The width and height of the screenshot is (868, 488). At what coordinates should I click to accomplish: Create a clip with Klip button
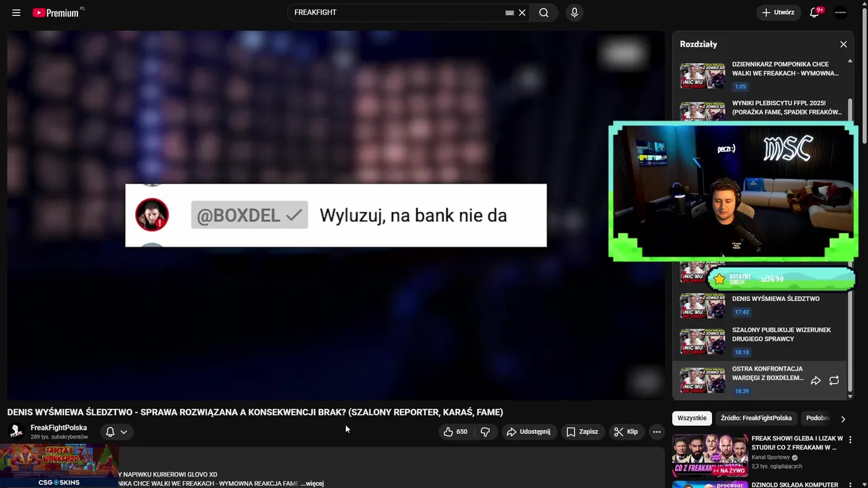(626, 432)
